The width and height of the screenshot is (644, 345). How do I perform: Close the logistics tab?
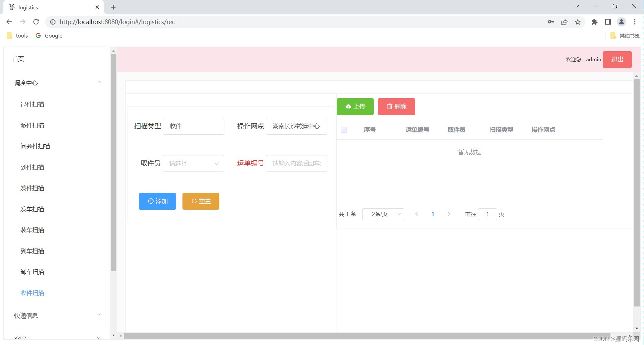click(97, 7)
